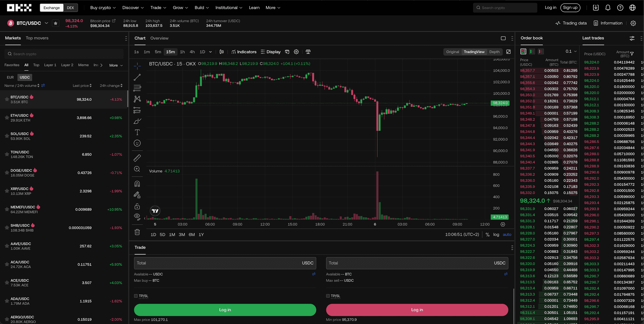Switch to the Overview tab
This screenshot has width=644, height=324.
[159, 38]
